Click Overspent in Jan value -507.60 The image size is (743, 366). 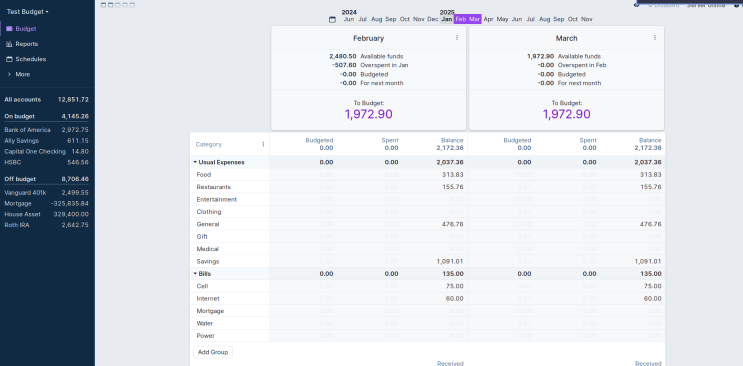click(344, 65)
